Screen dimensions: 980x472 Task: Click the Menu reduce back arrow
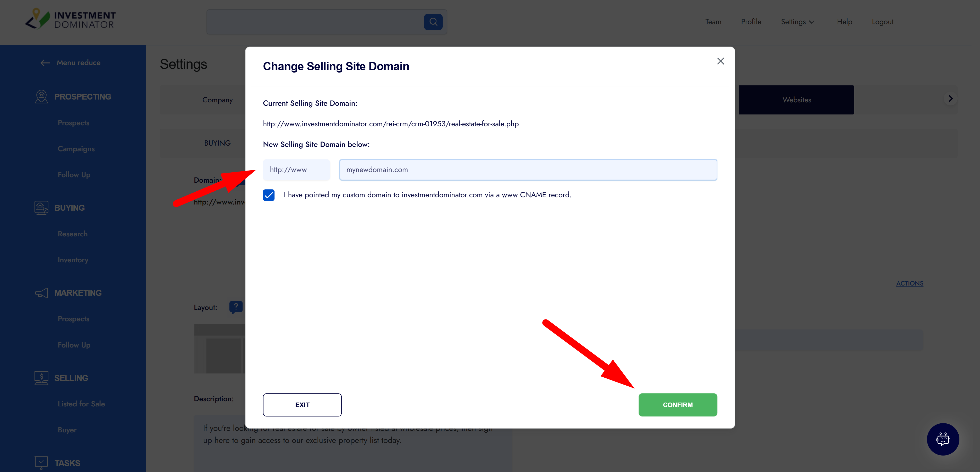click(45, 63)
